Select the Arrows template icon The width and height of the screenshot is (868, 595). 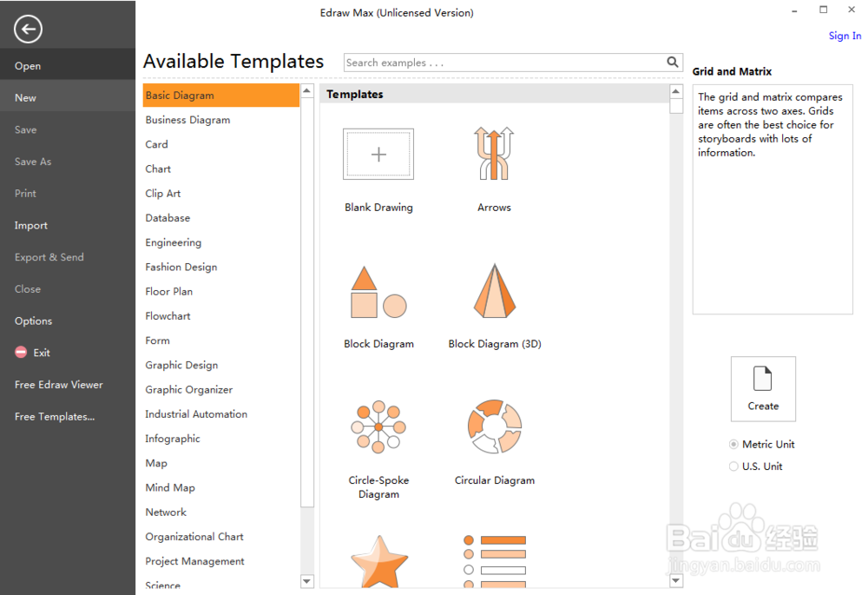(494, 154)
